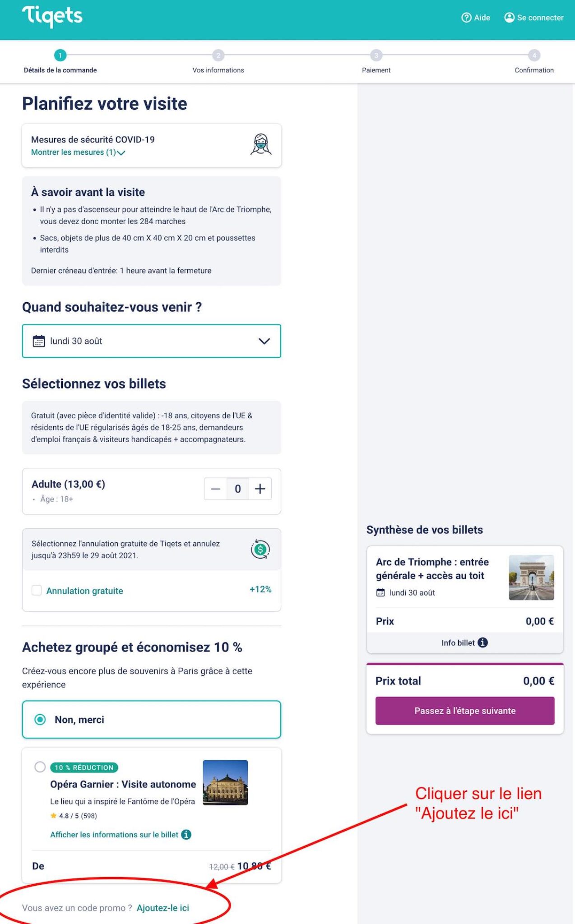Enable the Annulation gratuite checkbox
The height and width of the screenshot is (924, 575).
[x=37, y=591]
